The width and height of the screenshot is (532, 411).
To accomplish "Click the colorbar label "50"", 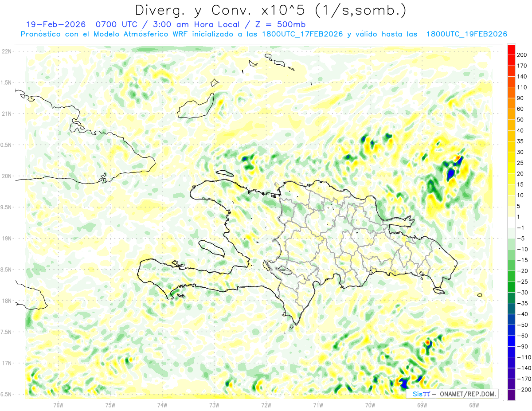I will point(520,120).
